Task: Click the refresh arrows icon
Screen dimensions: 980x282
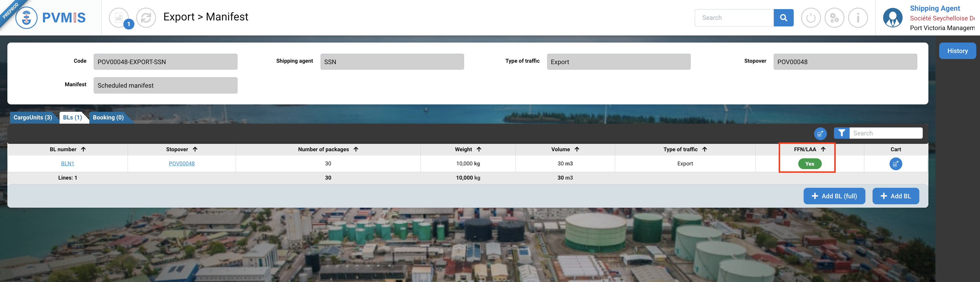Action: pyautogui.click(x=146, y=18)
